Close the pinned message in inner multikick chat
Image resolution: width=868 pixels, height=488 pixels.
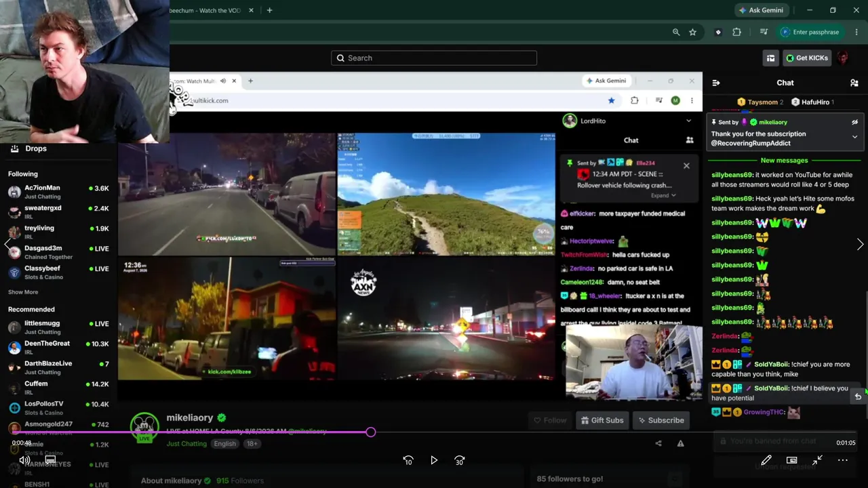coord(686,165)
